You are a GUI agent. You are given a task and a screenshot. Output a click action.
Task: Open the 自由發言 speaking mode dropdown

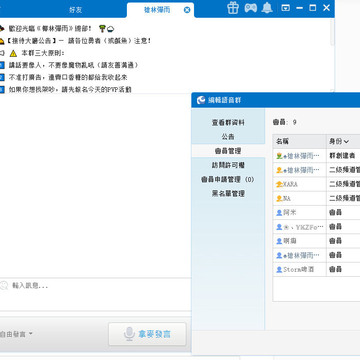16,334
